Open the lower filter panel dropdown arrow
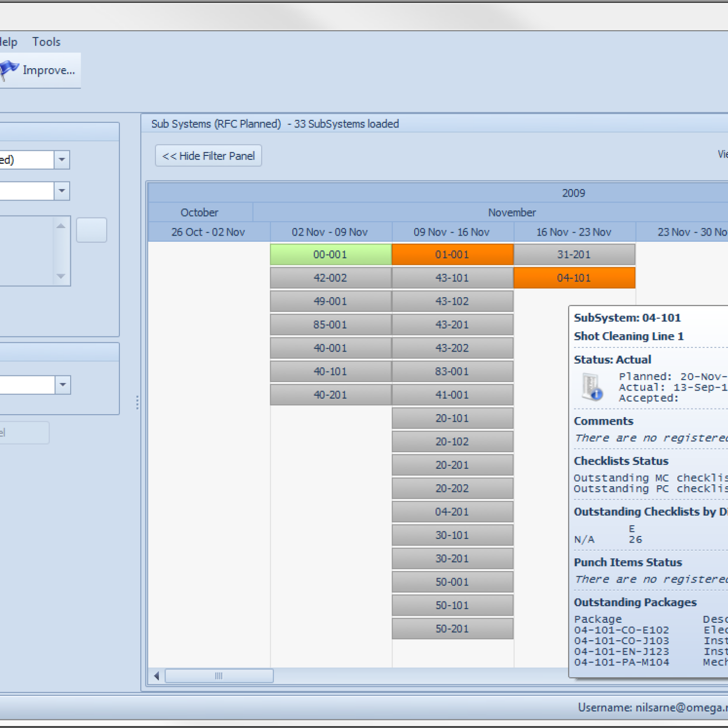 pos(63,385)
